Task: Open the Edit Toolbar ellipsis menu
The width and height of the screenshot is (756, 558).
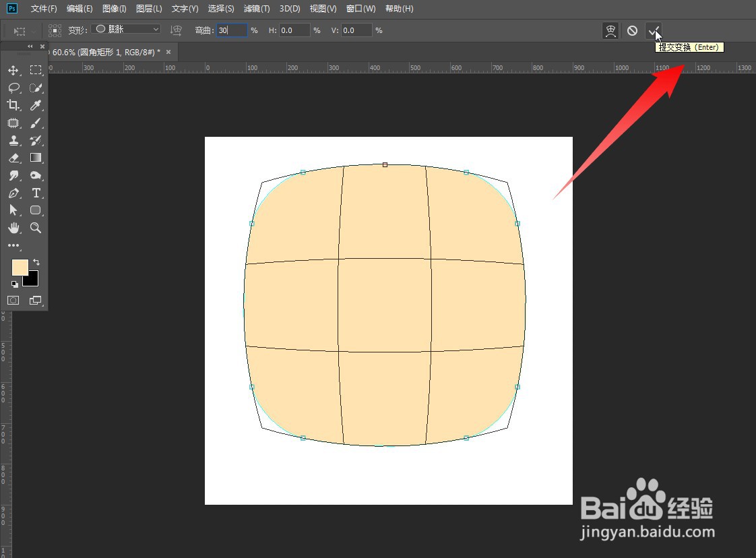Action: pyautogui.click(x=13, y=245)
